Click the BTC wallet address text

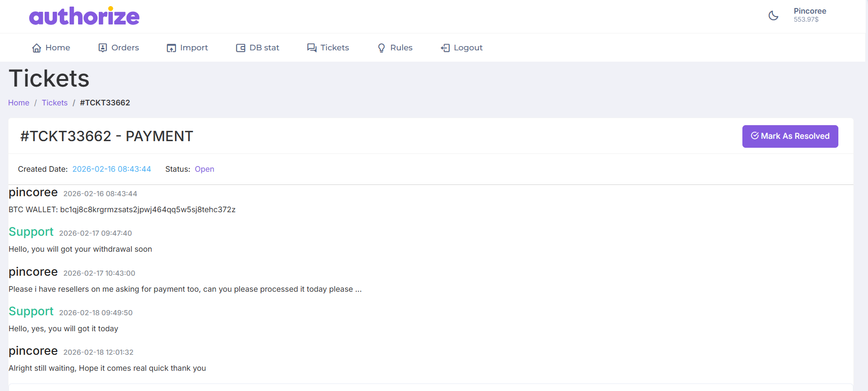148,209
